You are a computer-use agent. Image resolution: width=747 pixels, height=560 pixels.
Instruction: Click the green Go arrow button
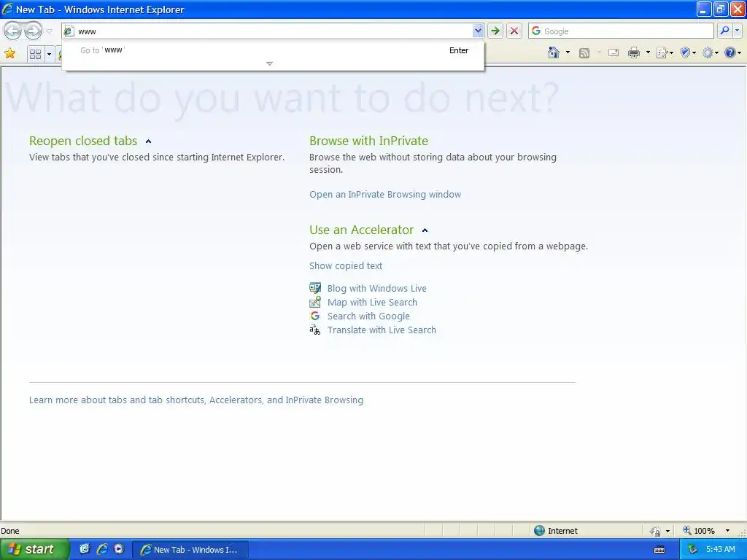pyautogui.click(x=495, y=31)
